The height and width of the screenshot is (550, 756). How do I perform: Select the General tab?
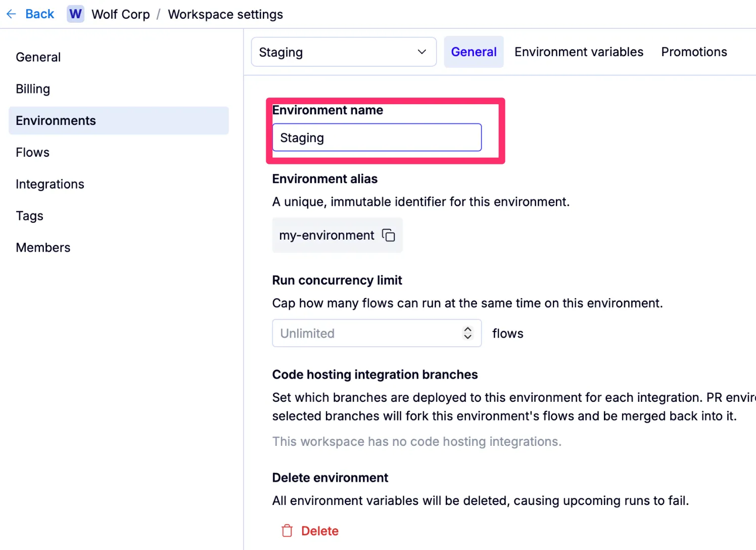click(x=474, y=52)
